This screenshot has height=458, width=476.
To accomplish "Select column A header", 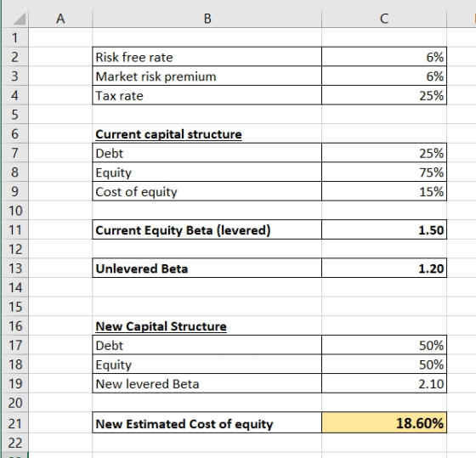I will pos(60,19).
